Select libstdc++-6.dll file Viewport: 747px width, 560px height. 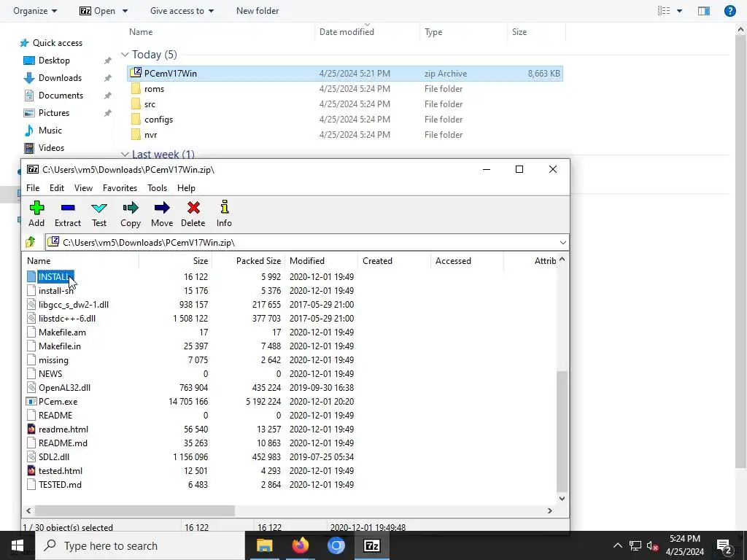[66, 318]
